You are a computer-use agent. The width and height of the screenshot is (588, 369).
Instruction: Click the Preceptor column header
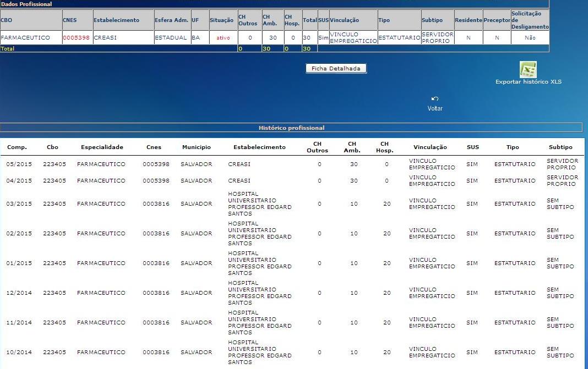(497, 20)
